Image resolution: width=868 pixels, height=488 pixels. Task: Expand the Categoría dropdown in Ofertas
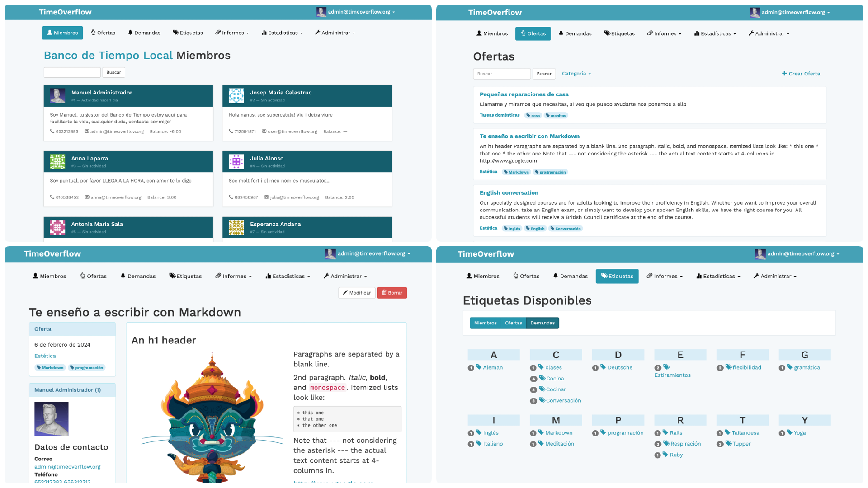[576, 73]
